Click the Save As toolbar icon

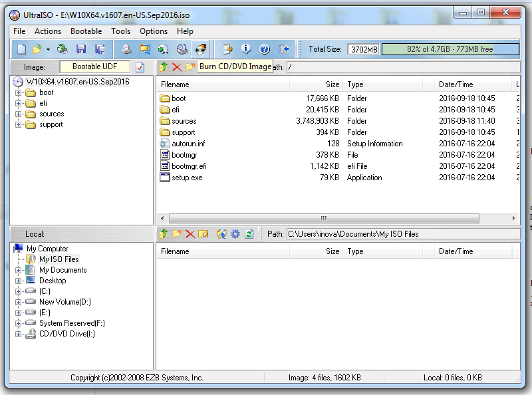[100, 49]
